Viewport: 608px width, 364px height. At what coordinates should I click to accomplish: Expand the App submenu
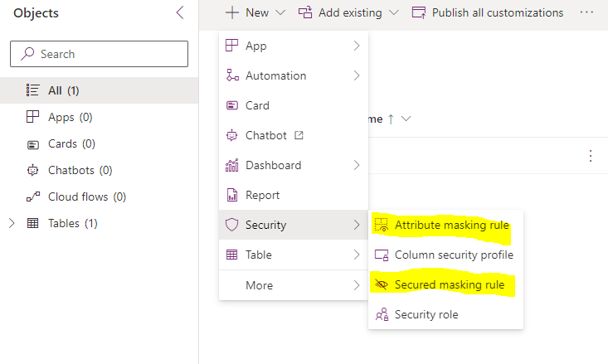[x=293, y=46]
